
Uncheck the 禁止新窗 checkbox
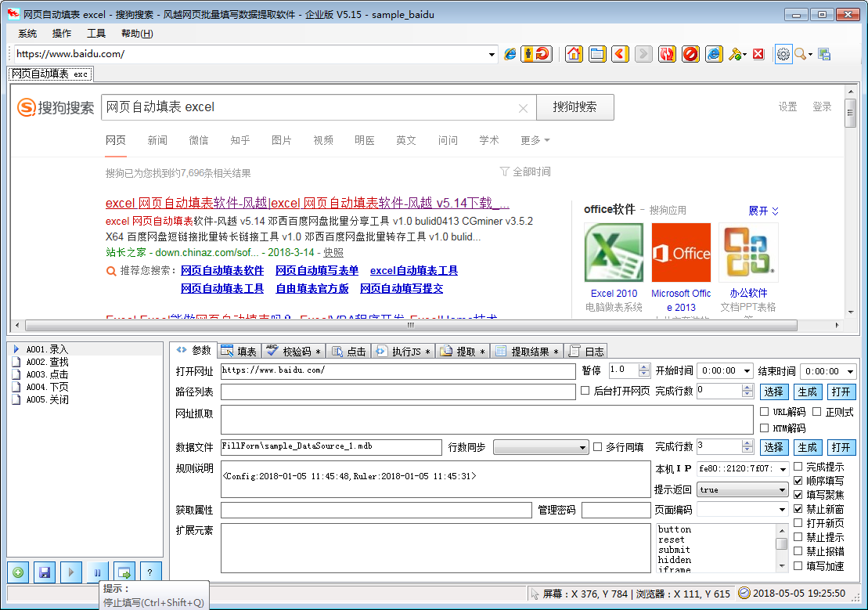pyautogui.click(x=798, y=509)
